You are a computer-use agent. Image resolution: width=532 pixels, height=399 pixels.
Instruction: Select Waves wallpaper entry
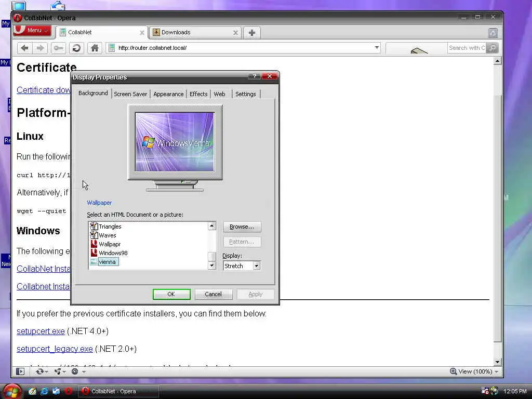pos(107,235)
